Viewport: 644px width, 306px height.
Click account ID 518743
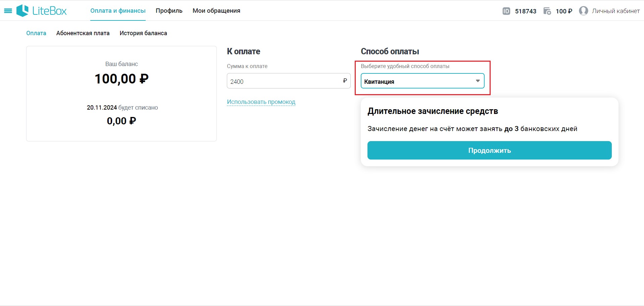click(526, 11)
